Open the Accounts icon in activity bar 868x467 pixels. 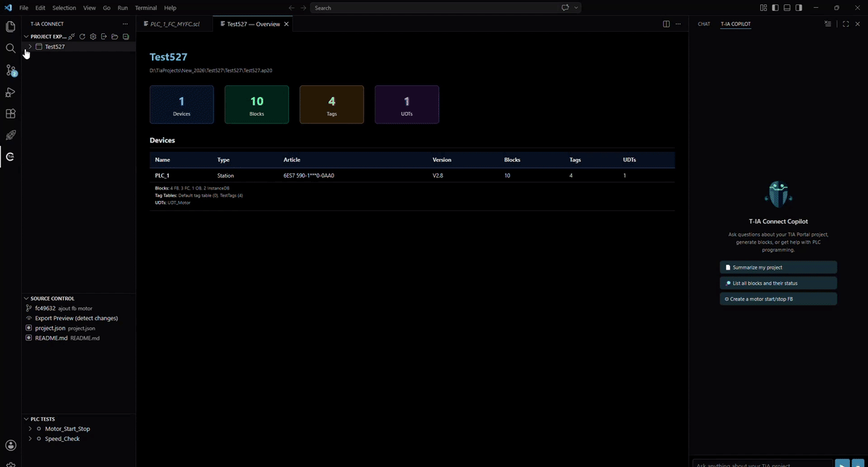click(10, 445)
